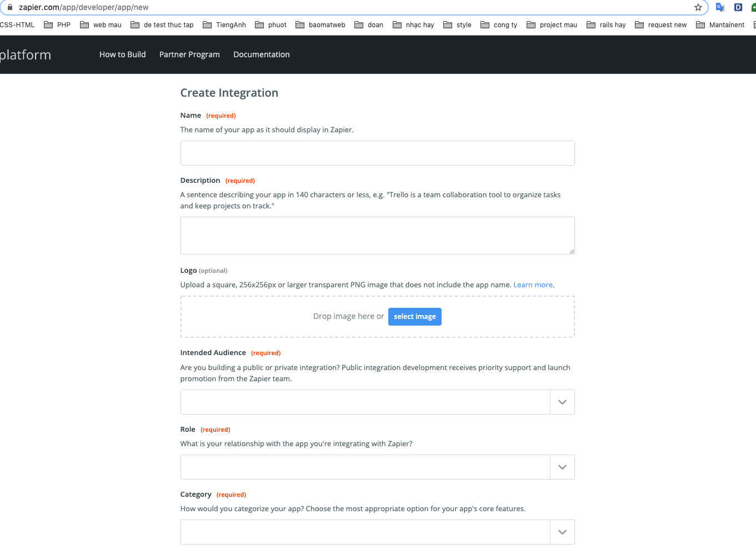Open the How to Build menu
Viewport: 756px width, 549px height.
pyautogui.click(x=122, y=54)
